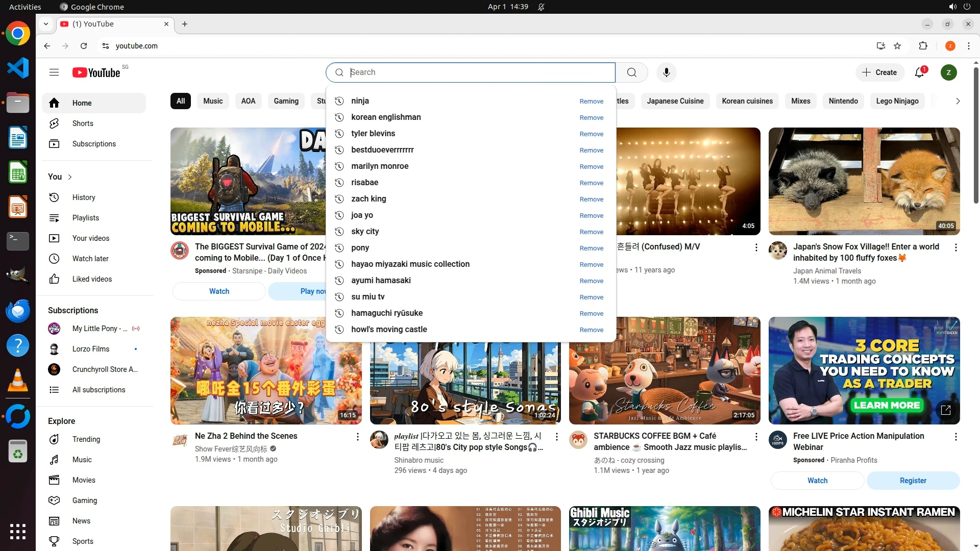Image resolution: width=980 pixels, height=551 pixels.
Task: Choose the 'korean englishman' search suggestion
Action: 386,117
